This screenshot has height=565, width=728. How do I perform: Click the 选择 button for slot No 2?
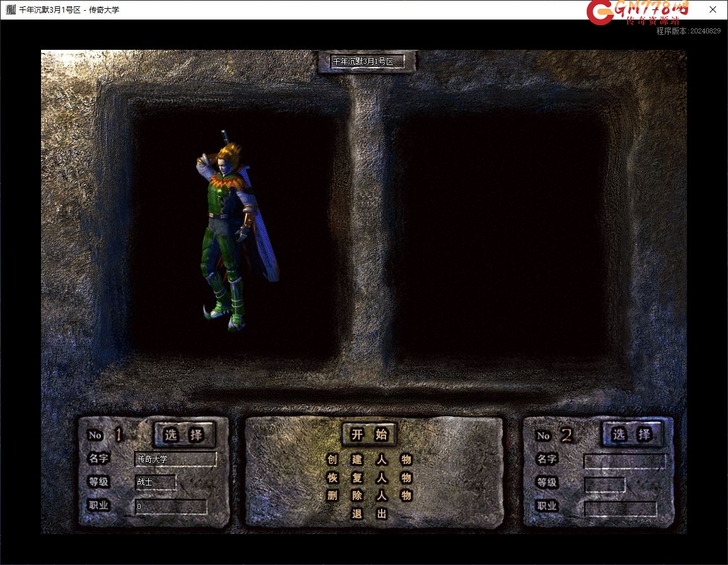pyautogui.click(x=632, y=434)
